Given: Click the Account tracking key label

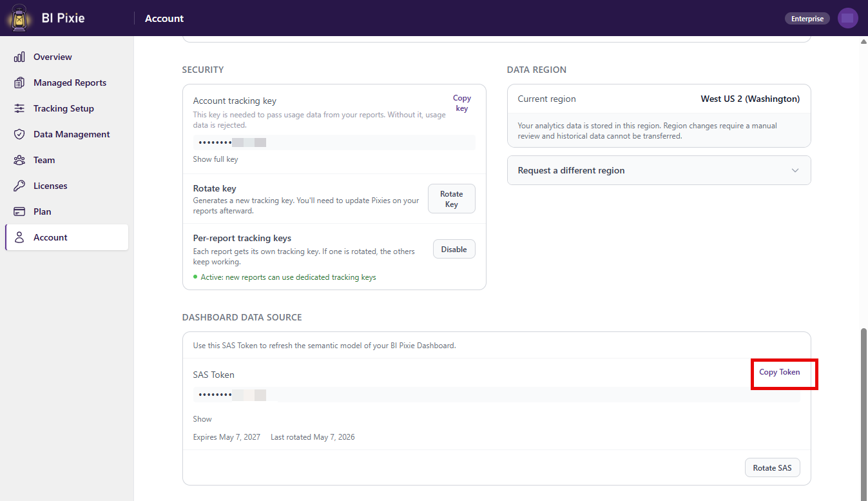Looking at the screenshot, I should click(x=235, y=101).
